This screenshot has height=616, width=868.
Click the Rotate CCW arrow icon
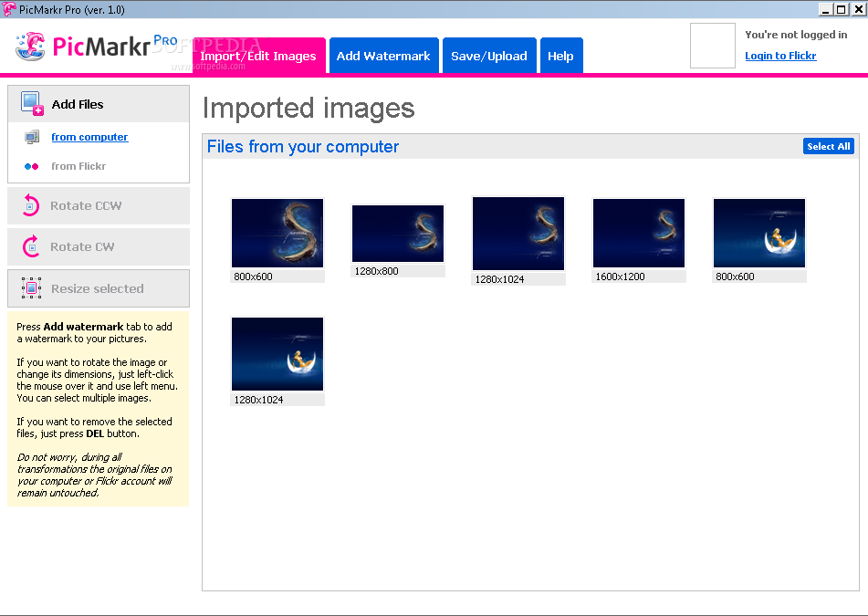[31, 205]
